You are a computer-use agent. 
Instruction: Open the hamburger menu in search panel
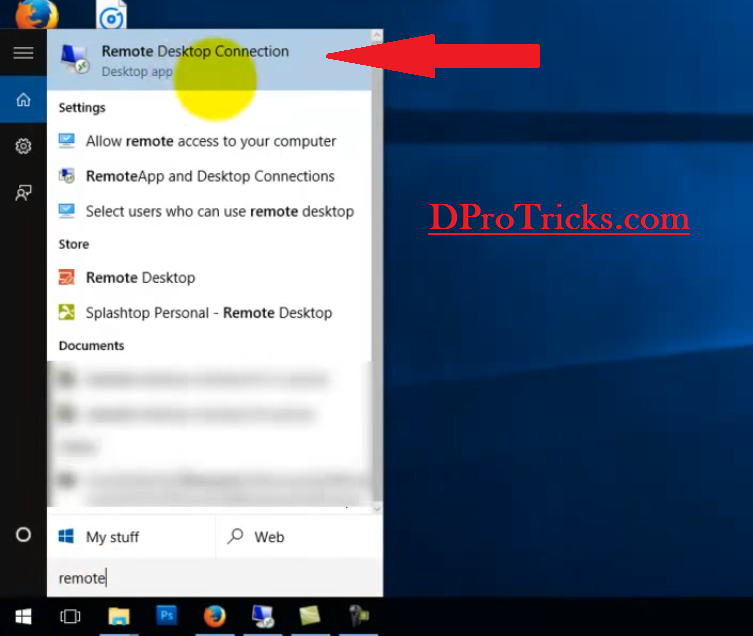pyautogui.click(x=23, y=53)
